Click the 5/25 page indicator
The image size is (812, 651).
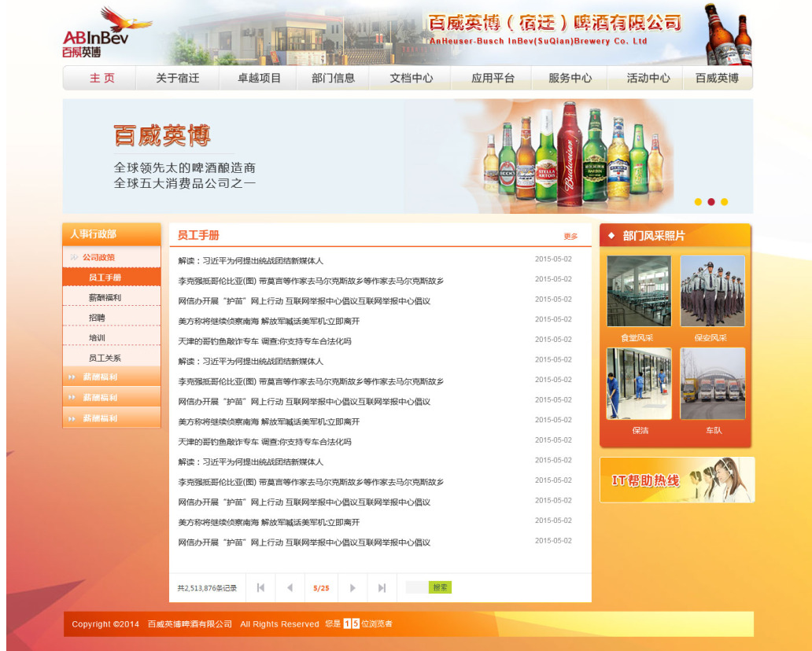[x=321, y=588]
